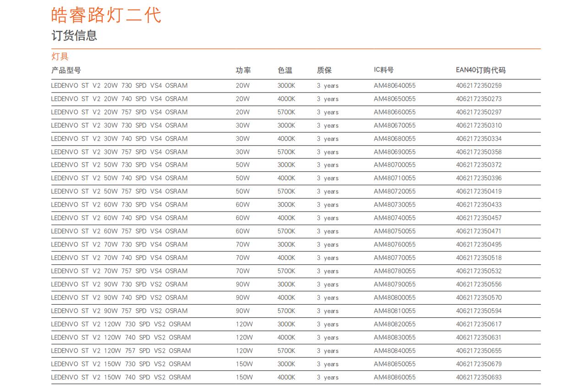
Task: Select LEDENVO ST V2 150W 740 product name
Action: [x=121, y=377]
